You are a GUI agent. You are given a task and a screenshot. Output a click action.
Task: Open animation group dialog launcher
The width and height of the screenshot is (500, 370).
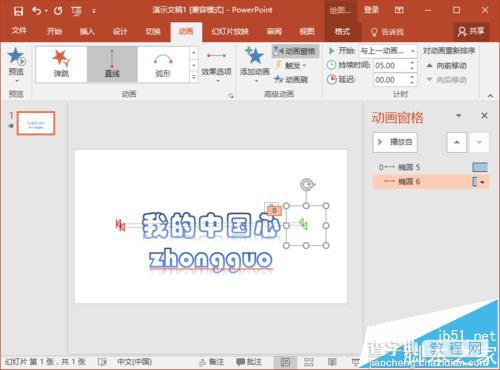(x=231, y=96)
